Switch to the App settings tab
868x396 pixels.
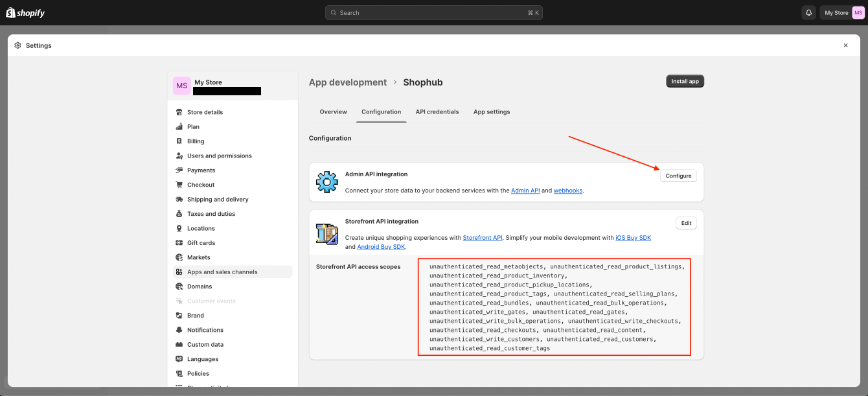tap(492, 111)
